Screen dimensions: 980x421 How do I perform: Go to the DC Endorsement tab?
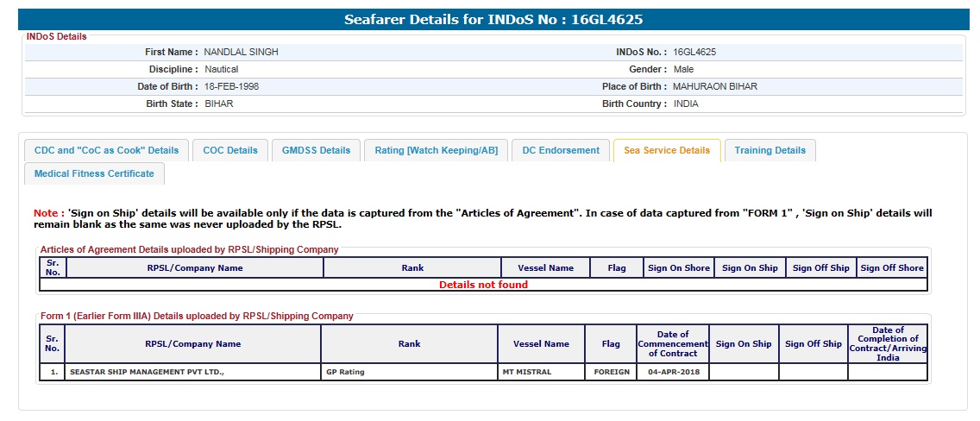point(561,150)
